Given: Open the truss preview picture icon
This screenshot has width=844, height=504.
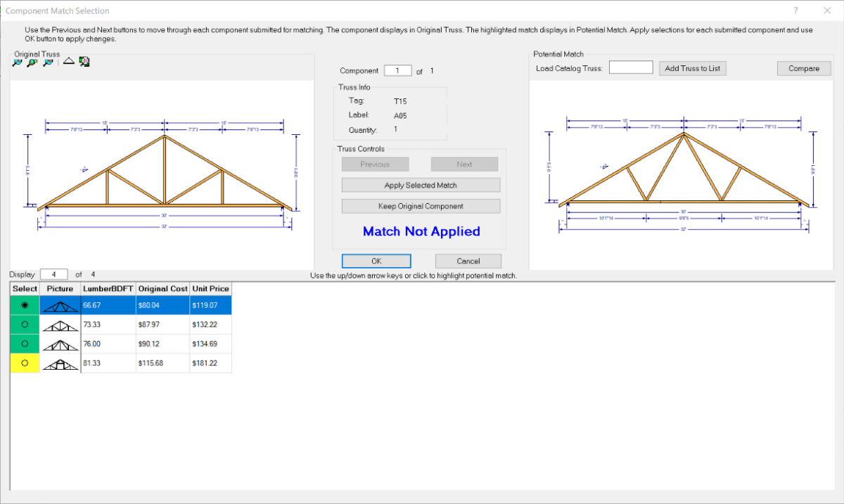Looking at the screenshot, I should click(x=83, y=62).
